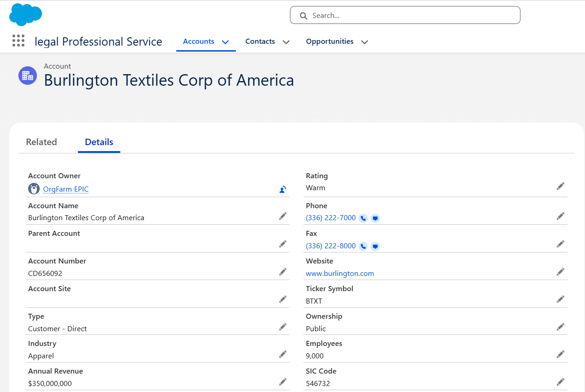Viewport: 585px width, 392px height.
Task: Edit the Account Name field pencil
Action: pos(283,216)
